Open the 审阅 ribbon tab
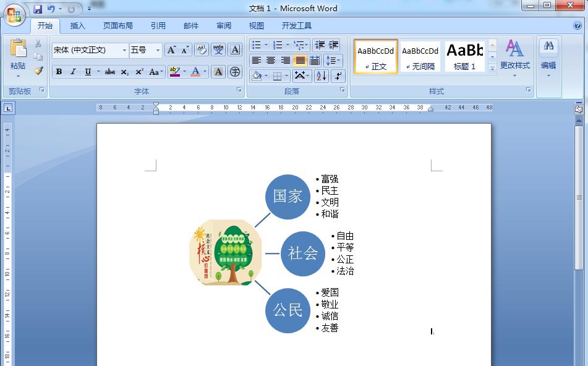Viewport: 588px width, 366px height. tap(223, 25)
